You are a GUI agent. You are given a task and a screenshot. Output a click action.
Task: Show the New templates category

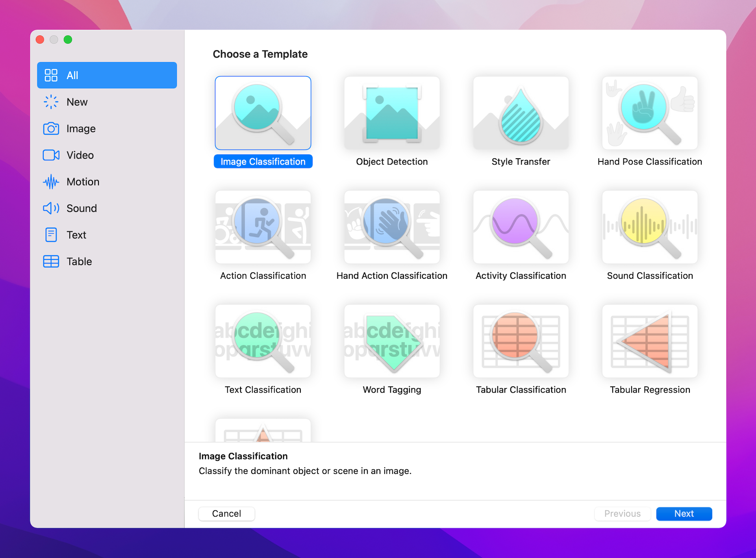(x=77, y=102)
